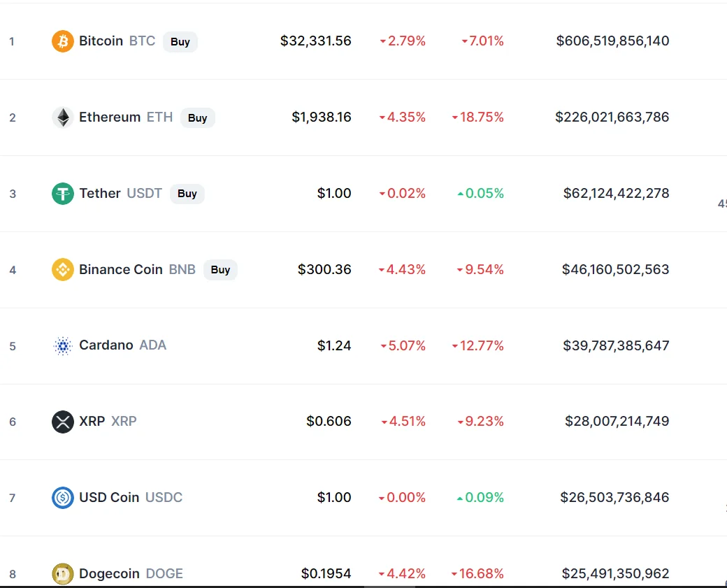Image resolution: width=727 pixels, height=588 pixels.
Task: Click the Cardano dotted logo icon
Action: (63, 346)
